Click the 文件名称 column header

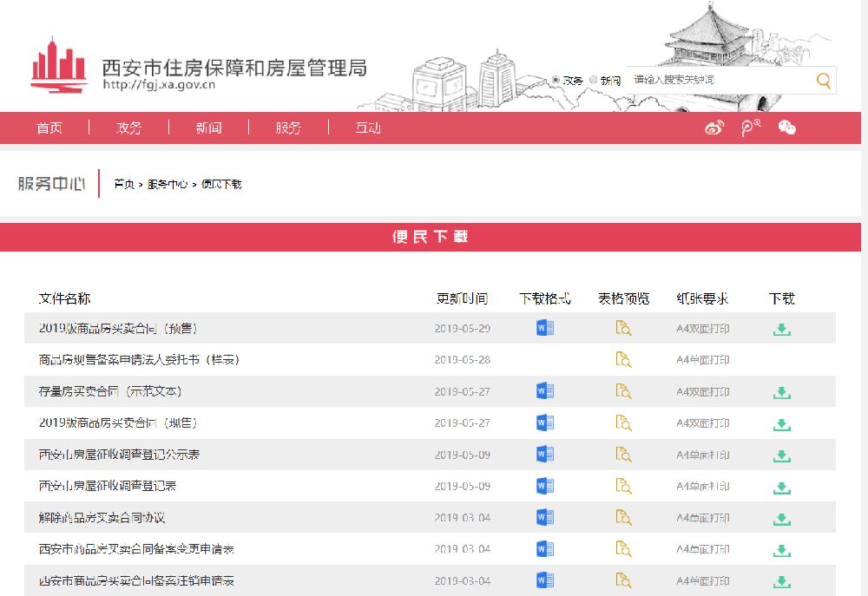[64, 298]
